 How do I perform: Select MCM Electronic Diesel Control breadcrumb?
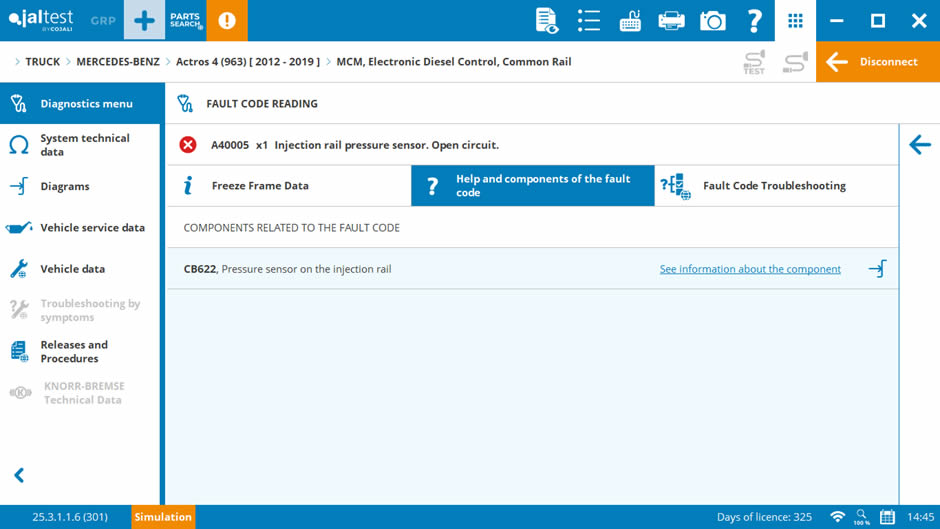pos(454,62)
